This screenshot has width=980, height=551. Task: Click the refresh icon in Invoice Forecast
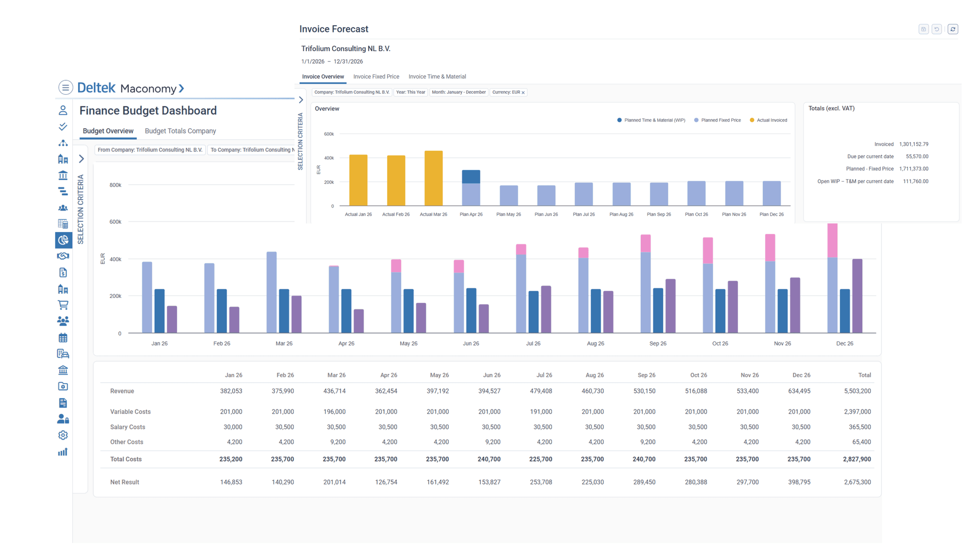point(952,29)
